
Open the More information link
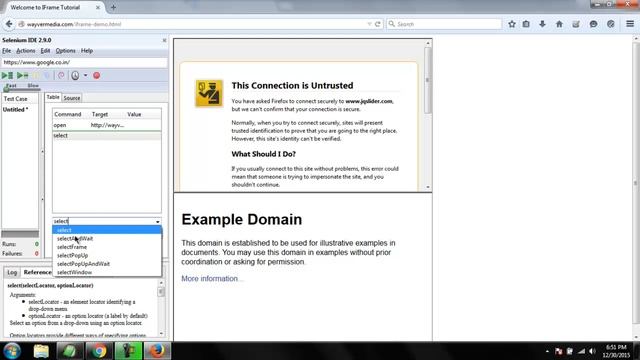pos(212,279)
